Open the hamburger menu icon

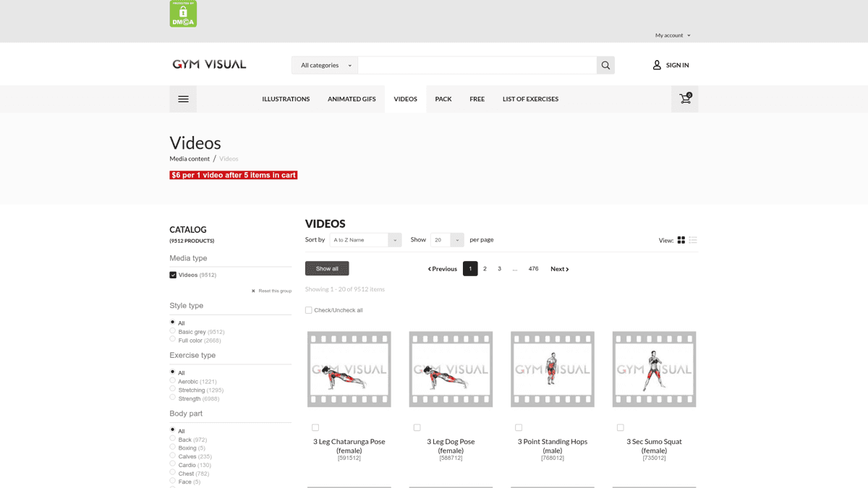click(183, 99)
